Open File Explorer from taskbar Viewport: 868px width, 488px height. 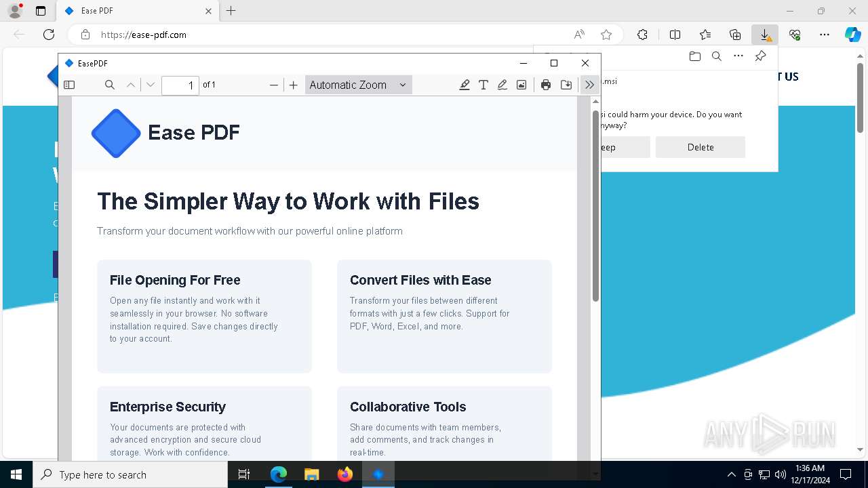coord(312,474)
